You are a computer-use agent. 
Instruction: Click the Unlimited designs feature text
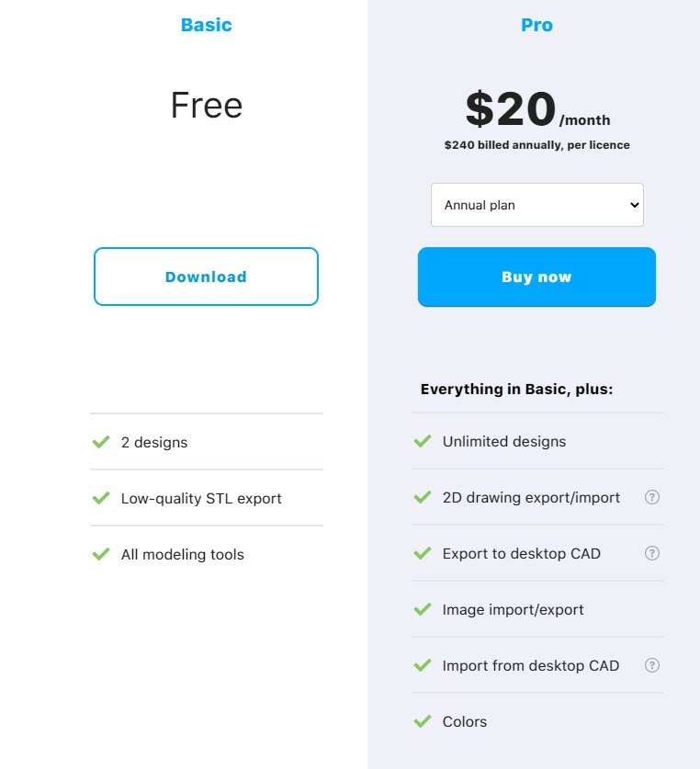click(504, 441)
